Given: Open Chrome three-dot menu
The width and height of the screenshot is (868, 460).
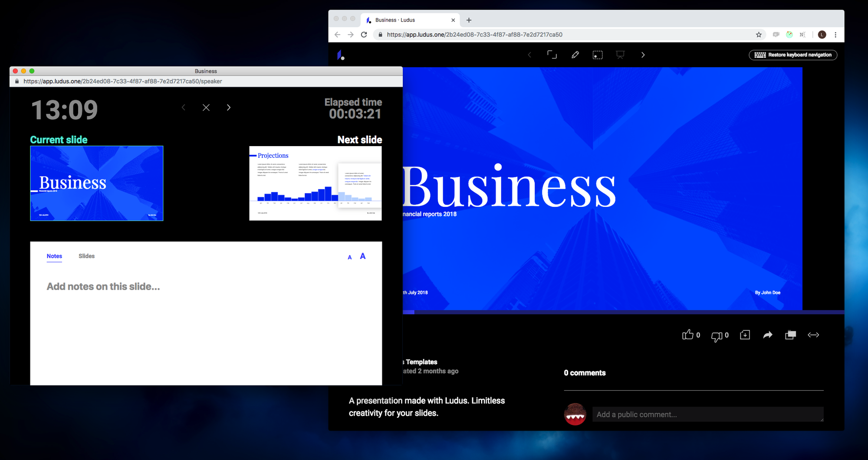Looking at the screenshot, I should (835, 35).
